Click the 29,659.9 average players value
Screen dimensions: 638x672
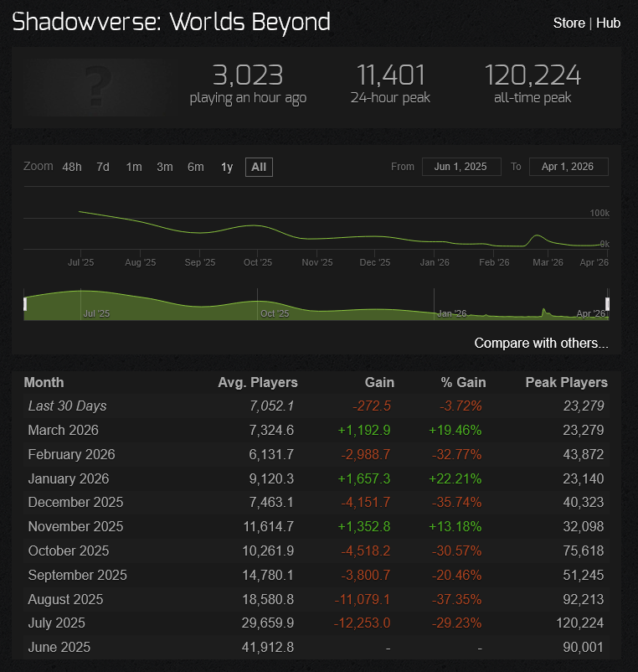268,623
